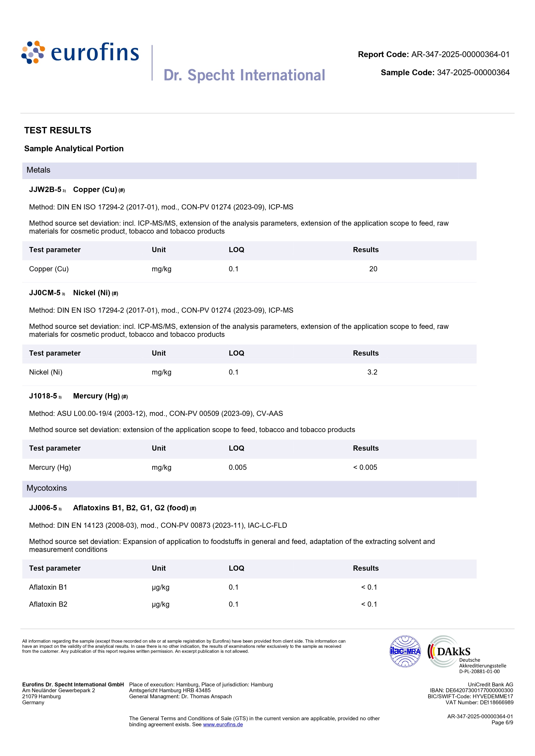
Task: Open the www.eurofins.de link
Action: pyautogui.click(x=223, y=724)
